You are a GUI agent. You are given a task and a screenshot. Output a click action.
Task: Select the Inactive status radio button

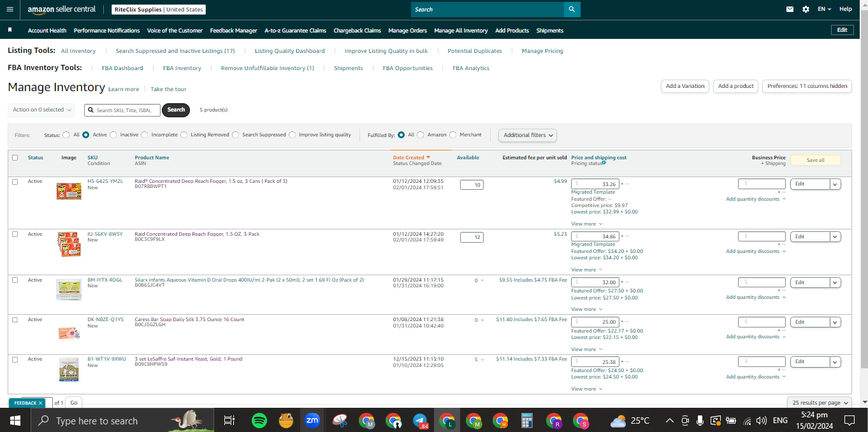pyautogui.click(x=113, y=134)
